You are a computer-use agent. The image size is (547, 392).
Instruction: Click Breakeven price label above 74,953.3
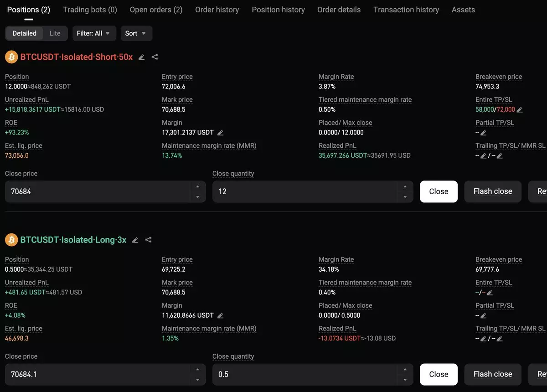click(499, 77)
